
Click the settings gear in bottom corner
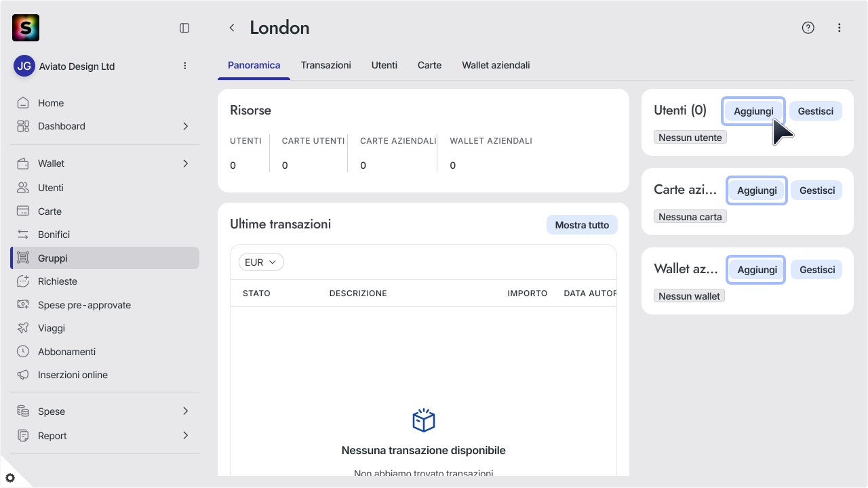tap(10, 478)
